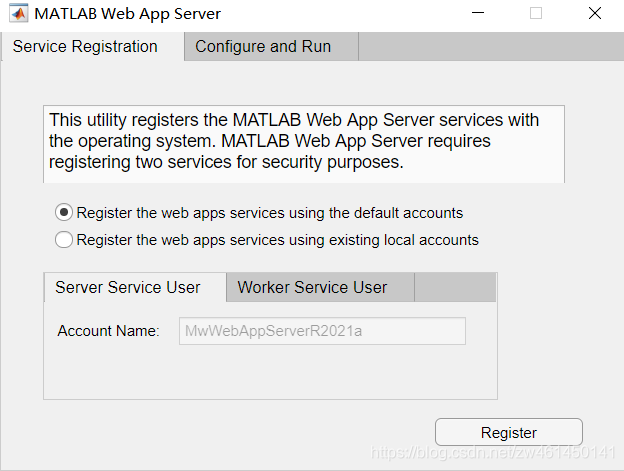The height and width of the screenshot is (471, 624).
Task: Switch to Worker Service User tab
Action: 320,287
